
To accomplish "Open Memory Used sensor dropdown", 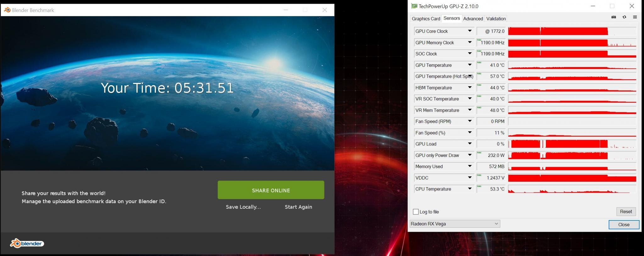I will point(469,166).
